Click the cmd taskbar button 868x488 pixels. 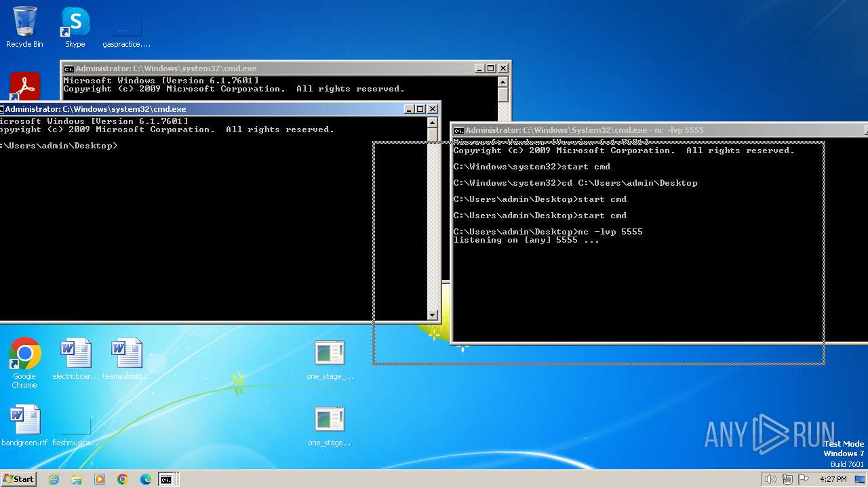point(166,479)
